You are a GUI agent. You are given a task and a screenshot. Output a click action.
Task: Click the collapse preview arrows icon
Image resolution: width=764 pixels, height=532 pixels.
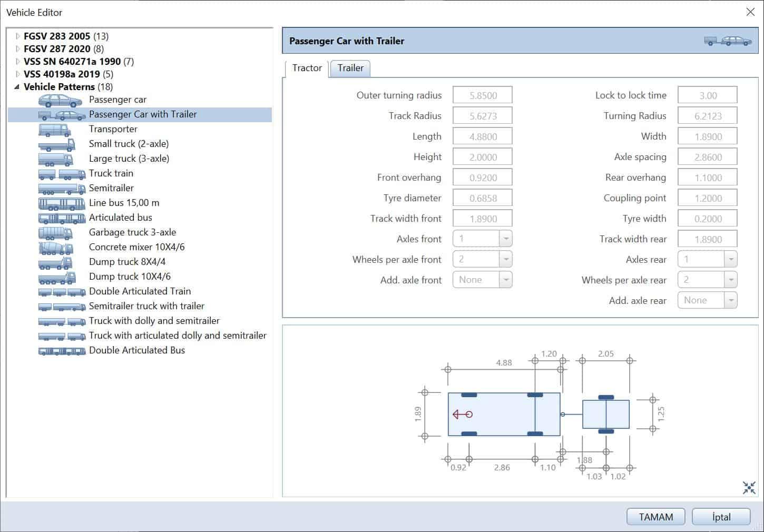pos(749,488)
